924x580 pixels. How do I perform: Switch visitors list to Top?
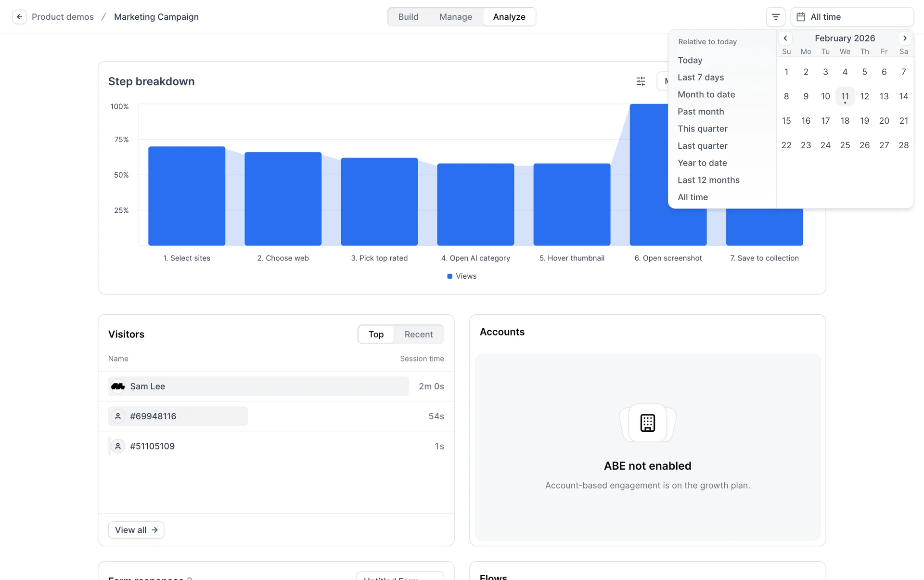tap(376, 335)
